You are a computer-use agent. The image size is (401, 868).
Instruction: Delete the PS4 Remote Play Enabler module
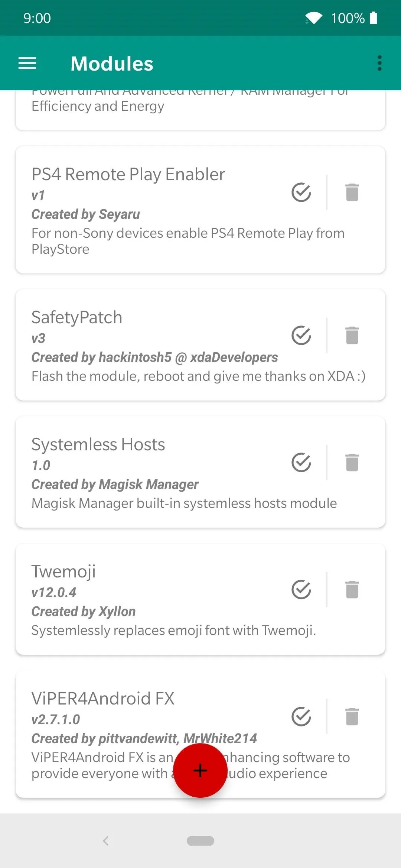(352, 192)
